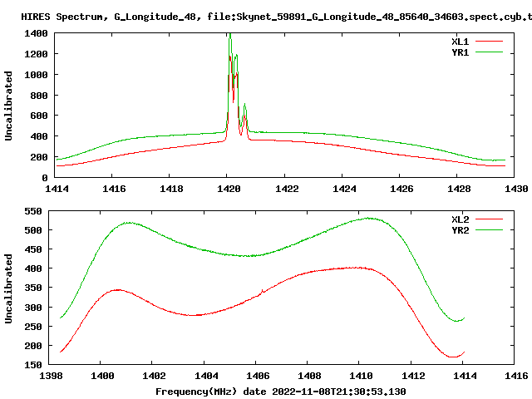Click the XL2 legend label
Viewport: 532px width, 399px height.
[460, 219]
